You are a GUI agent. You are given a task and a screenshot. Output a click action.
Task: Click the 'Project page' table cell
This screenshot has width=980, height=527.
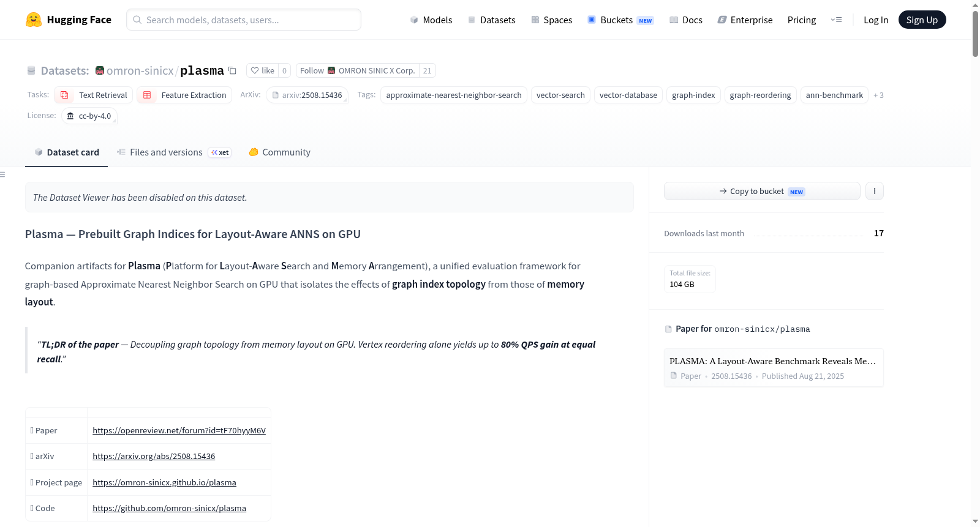coord(56,482)
